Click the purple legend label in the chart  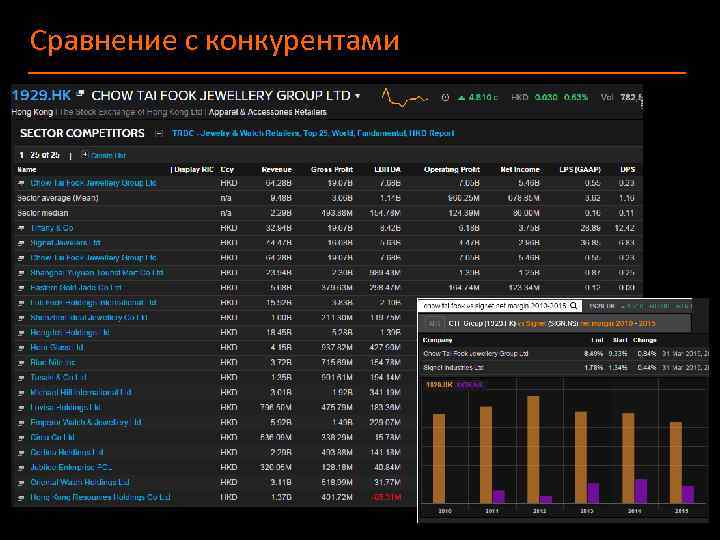pyautogui.click(x=470, y=385)
